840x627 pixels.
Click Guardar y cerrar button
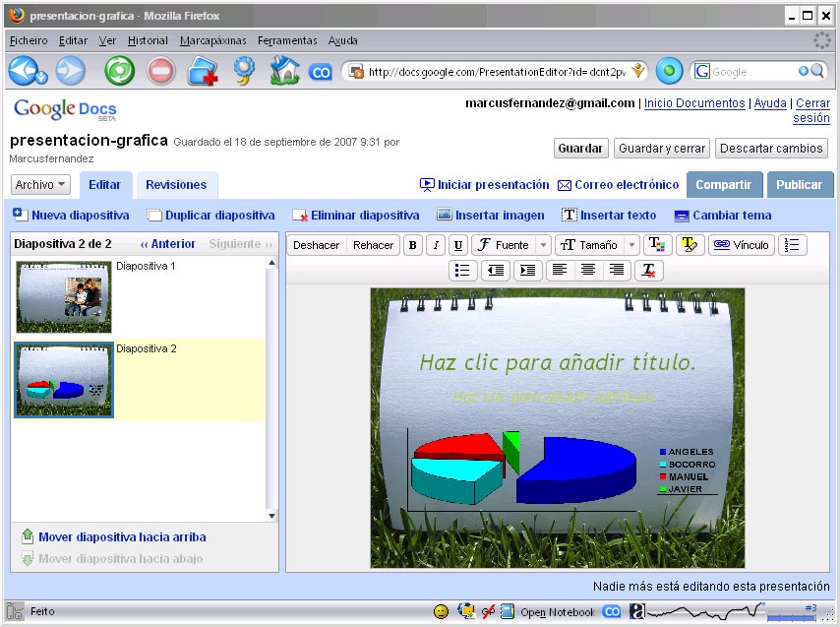point(662,149)
